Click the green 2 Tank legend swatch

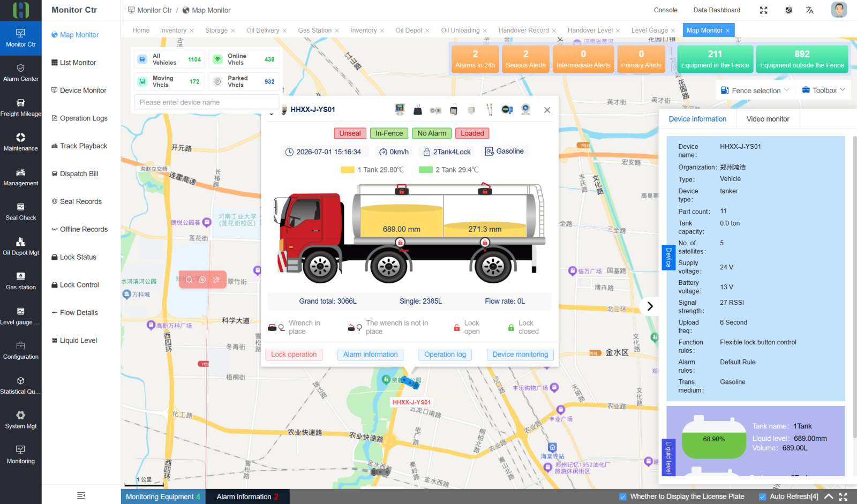[x=426, y=170]
